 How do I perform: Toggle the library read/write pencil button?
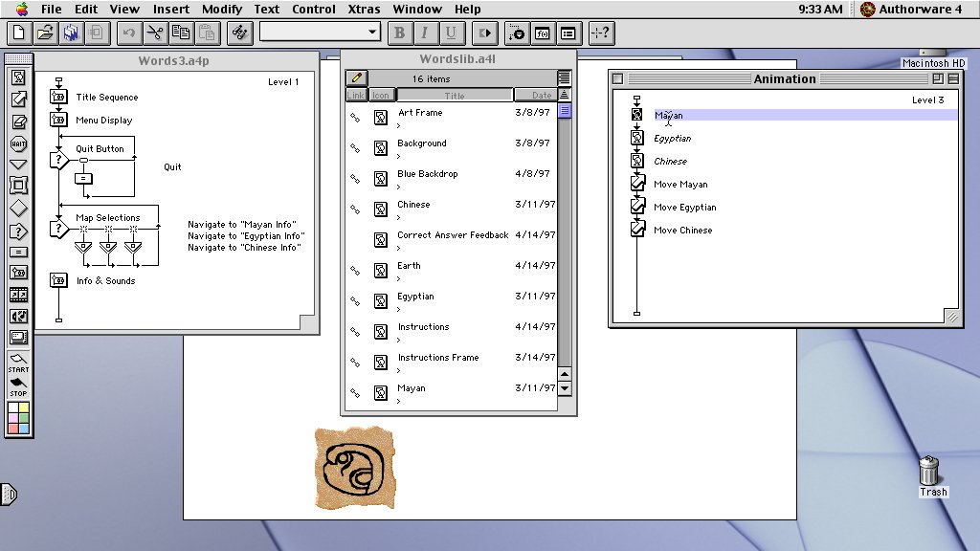(355, 78)
